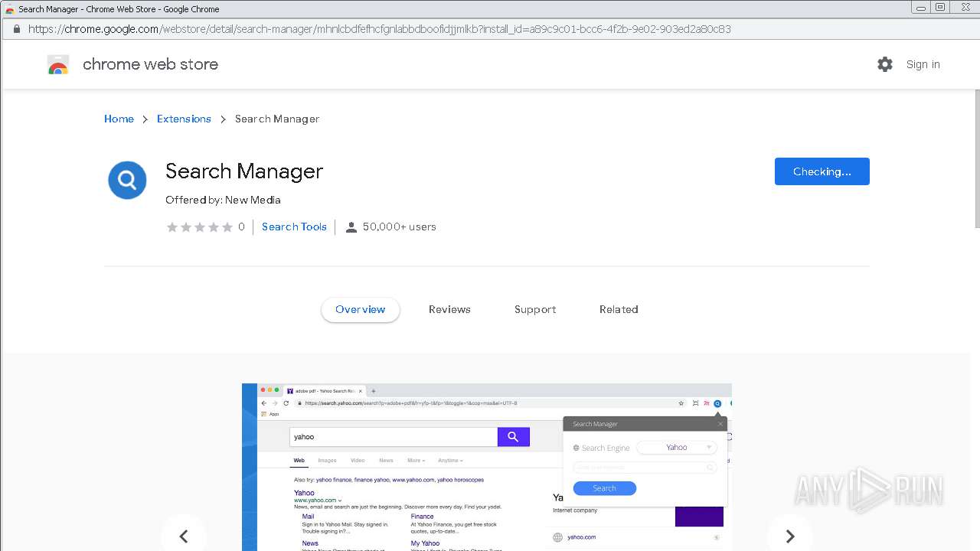Open the Support tab
The height and width of the screenshot is (551, 980).
[x=535, y=309]
